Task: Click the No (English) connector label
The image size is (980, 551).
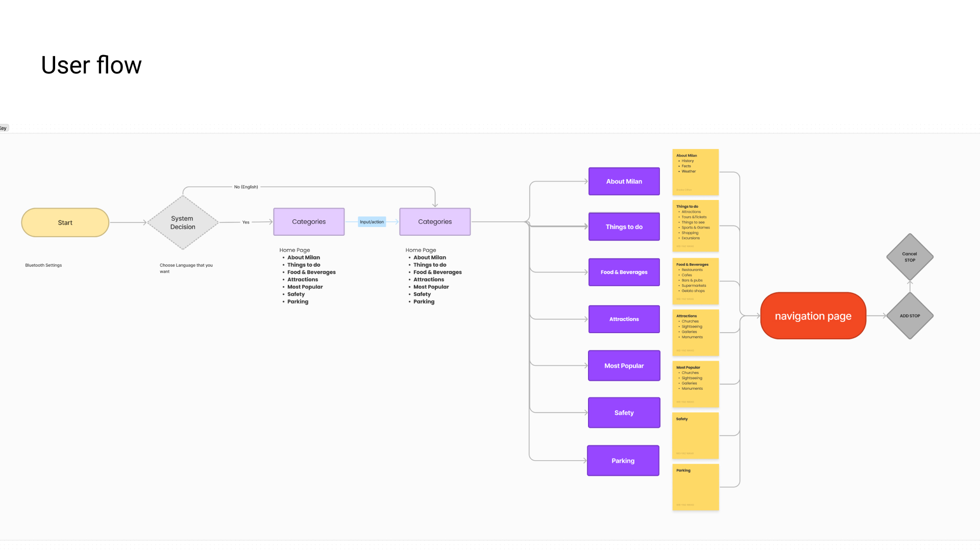Action: 246,187
